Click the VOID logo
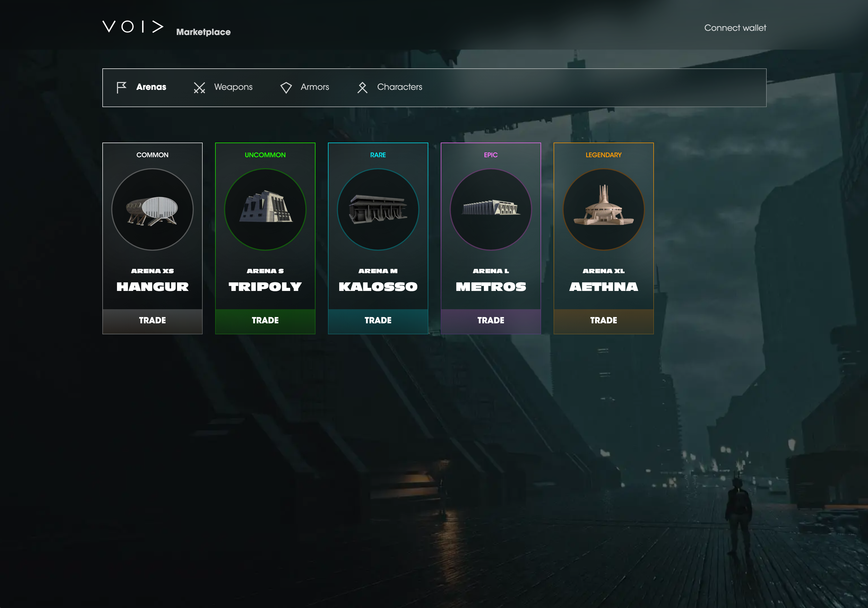 (133, 27)
